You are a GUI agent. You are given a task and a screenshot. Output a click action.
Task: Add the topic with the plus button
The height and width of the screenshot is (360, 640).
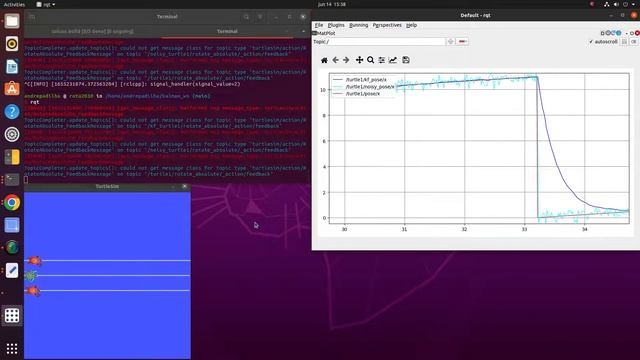point(451,42)
